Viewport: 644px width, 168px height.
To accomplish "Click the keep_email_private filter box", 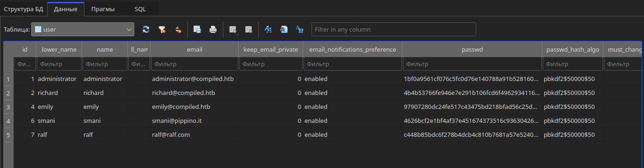I will [x=270, y=64].
